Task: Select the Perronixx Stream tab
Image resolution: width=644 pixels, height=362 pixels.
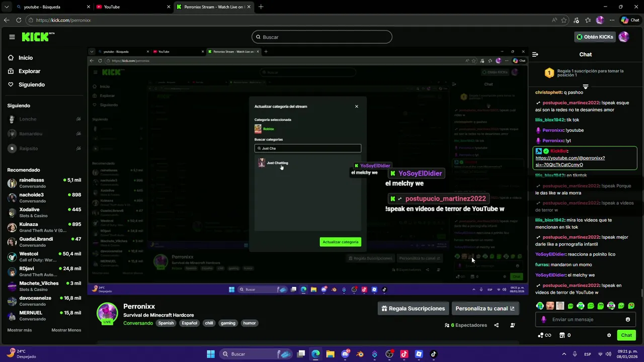Action: [x=213, y=7]
